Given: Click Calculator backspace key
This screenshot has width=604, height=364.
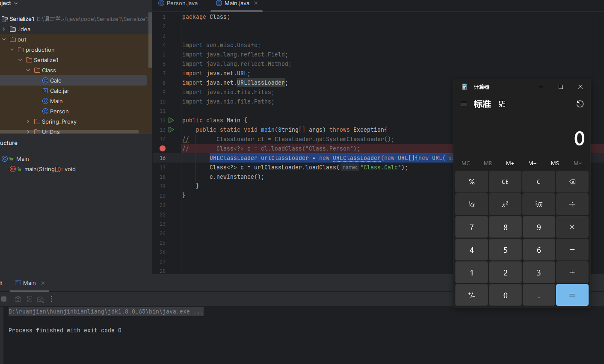Looking at the screenshot, I should (x=572, y=182).
